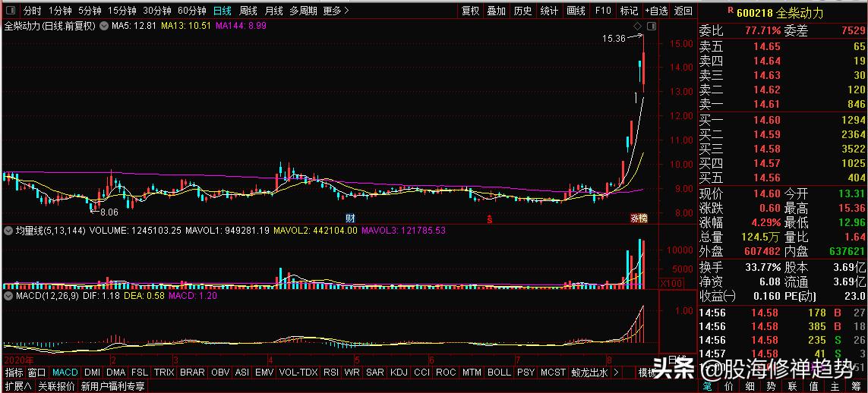
Task: Switch to the 分时 intraday view
Action: click(33, 11)
